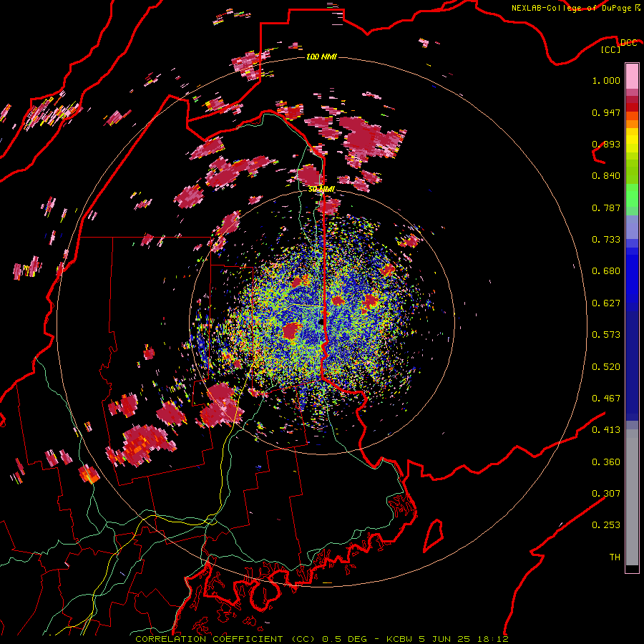
Task: Click the DCC label above the color scale
Action: click(628, 43)
